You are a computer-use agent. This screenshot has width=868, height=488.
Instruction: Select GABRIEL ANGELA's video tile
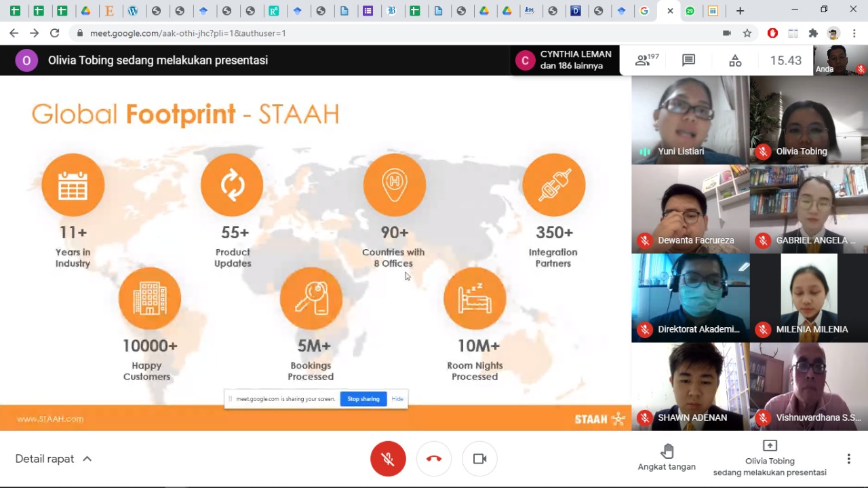[809, 209]
